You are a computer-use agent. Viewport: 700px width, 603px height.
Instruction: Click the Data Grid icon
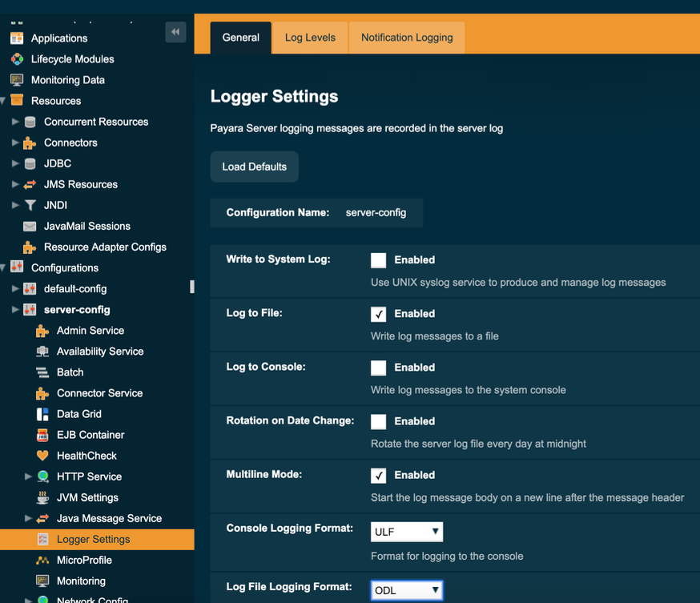tap(42, 414)
